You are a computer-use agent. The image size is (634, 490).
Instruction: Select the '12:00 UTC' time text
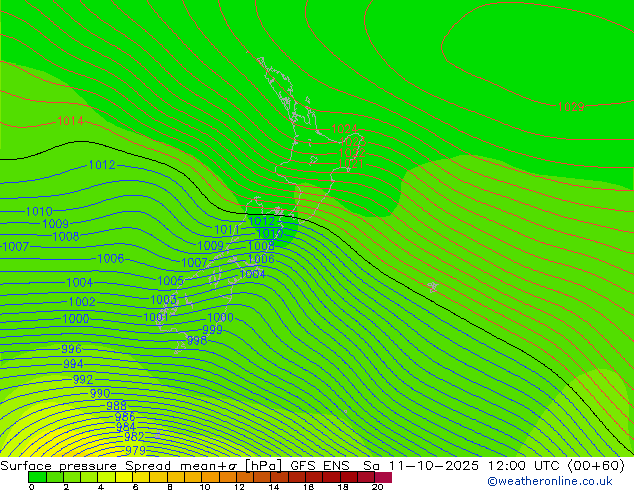point(525,466)
